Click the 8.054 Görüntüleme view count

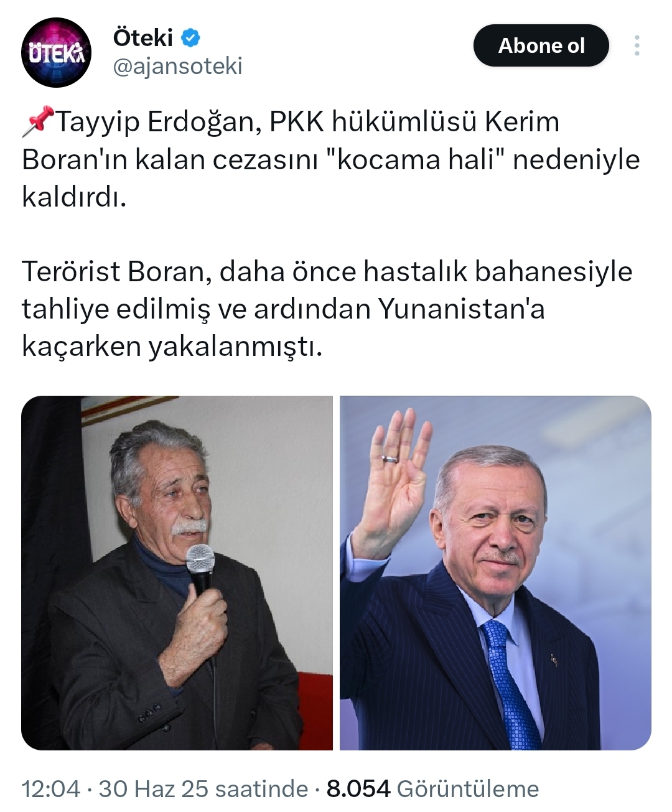pos(433,789)
